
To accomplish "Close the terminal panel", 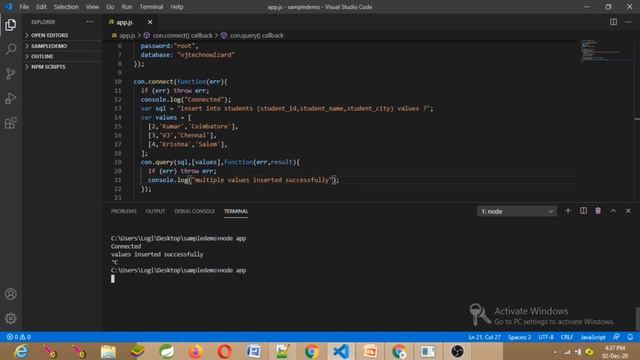I will (x=628, y=211).
